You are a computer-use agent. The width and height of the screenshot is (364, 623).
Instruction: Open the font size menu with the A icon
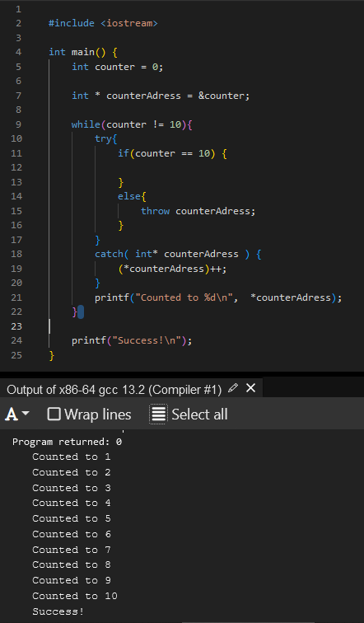click(17, 415)
